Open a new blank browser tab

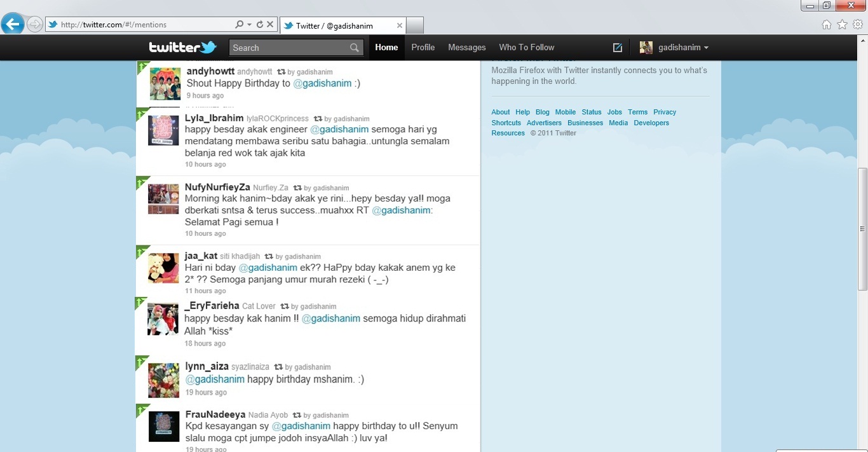(x=415, y=25)
